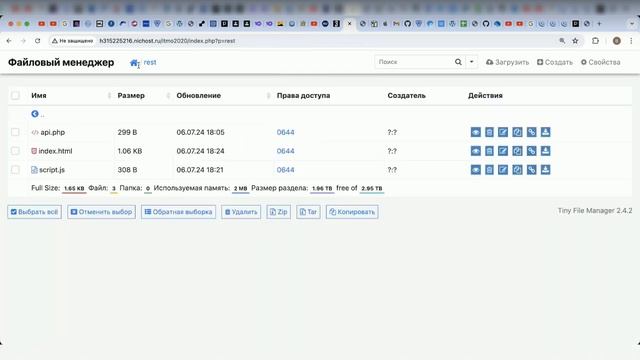This screenshot has width=640, height=360.
Task: Open a new browser tab
Action: click(x=599, y=24)
